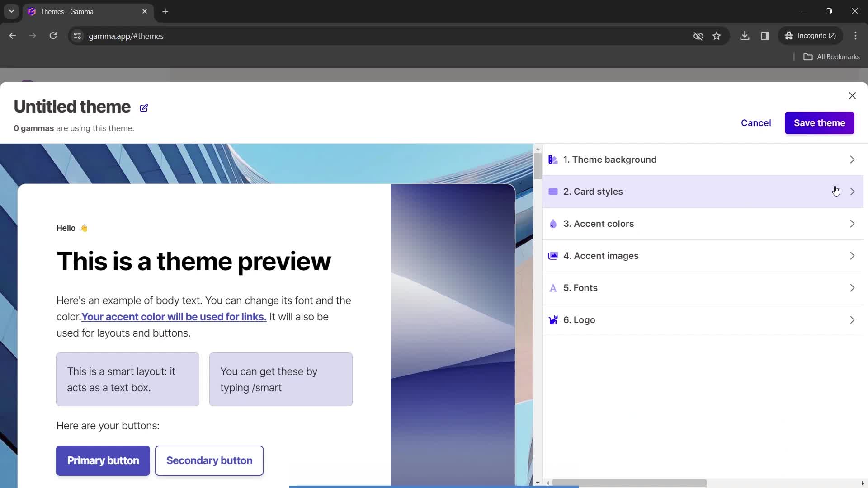868x488 pixels.
Task: Click the Fonts section icon
Action: point(554,288)
